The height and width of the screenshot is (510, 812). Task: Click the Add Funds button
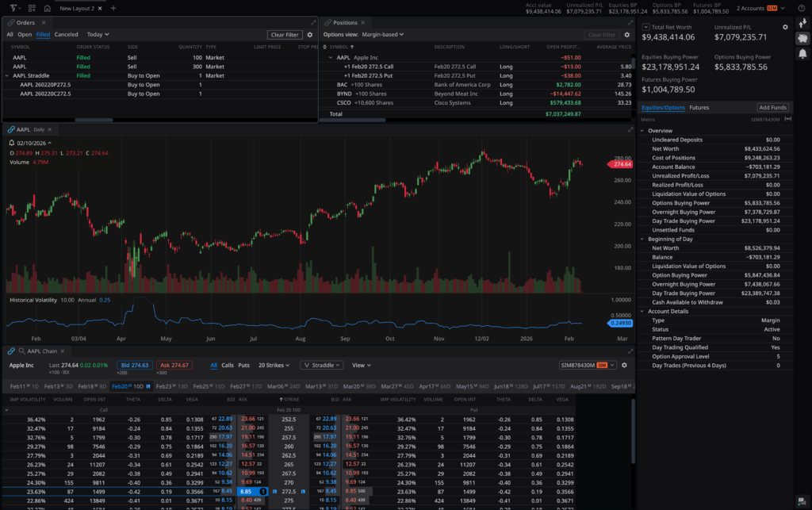pyautogui.click(x=772, y=107)
